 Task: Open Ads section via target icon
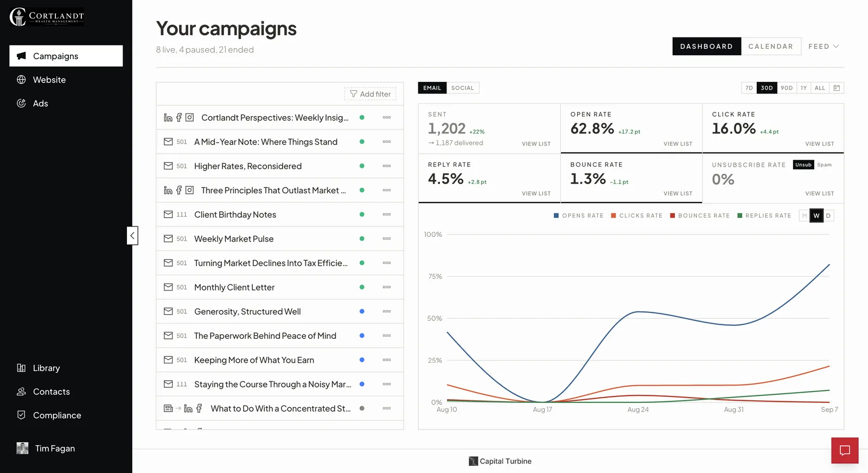[x=21, y=103]
